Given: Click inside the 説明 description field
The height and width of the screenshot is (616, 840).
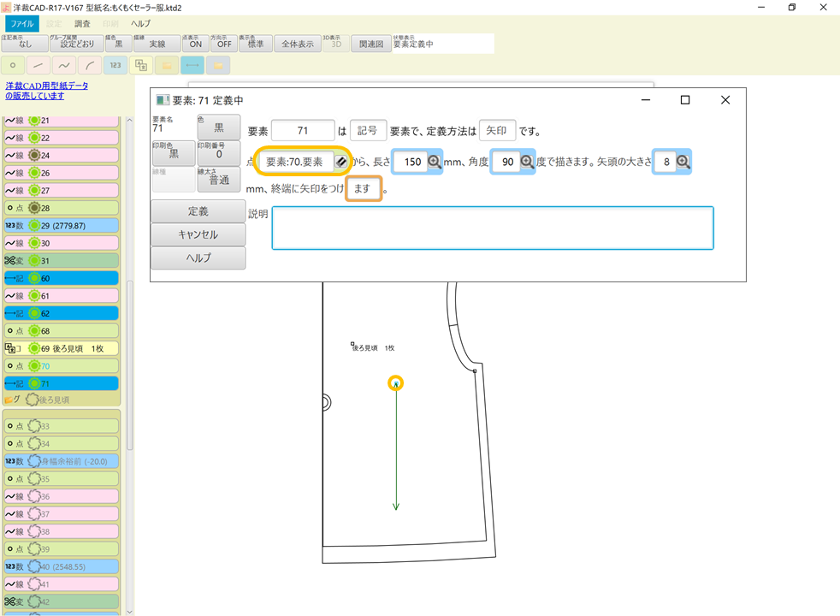Looking at the screenshot, I should (492, 227).
